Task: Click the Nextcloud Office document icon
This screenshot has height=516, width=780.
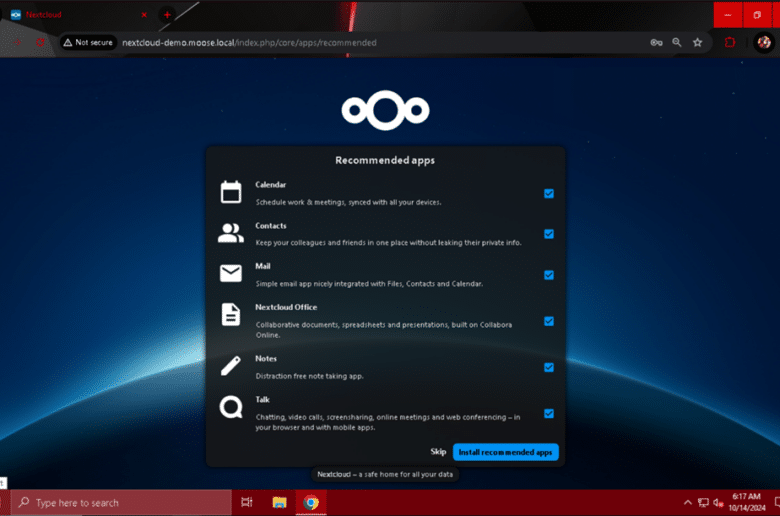Action: pyautogui.click(x=231, y=314)
